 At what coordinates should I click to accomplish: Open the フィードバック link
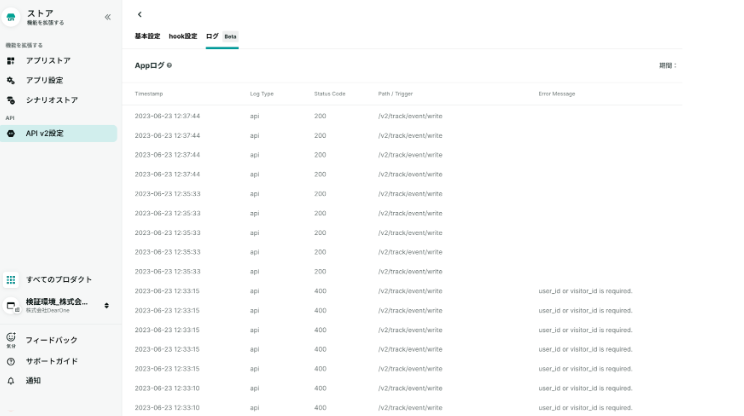(x=51, y=340)
